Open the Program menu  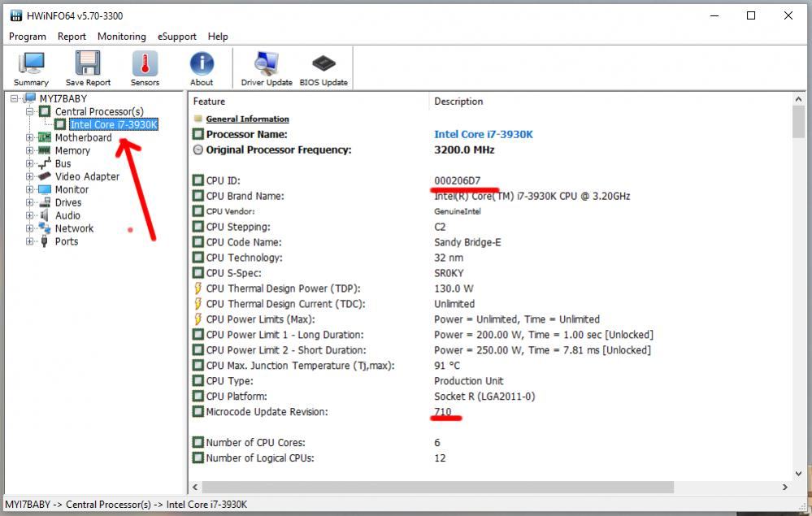28,37
